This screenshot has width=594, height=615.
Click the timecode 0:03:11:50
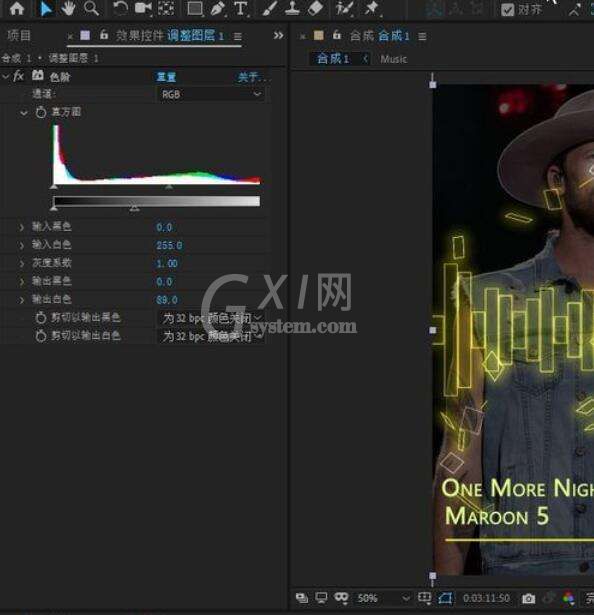(486, 598)
